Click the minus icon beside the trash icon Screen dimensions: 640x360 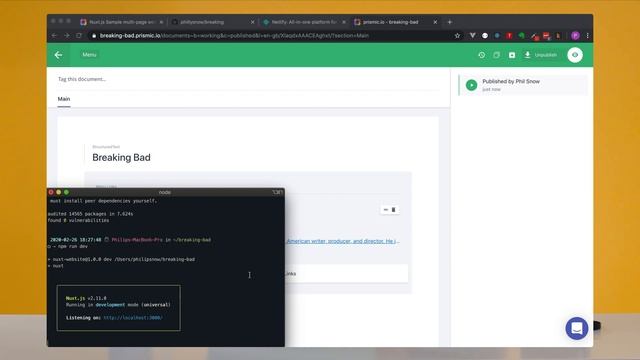tap(386, 210)
